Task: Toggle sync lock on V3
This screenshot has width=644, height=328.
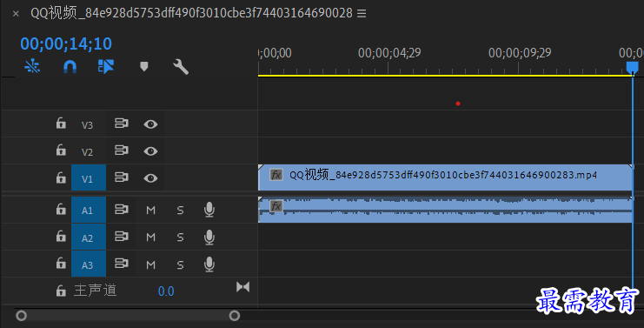Action: [x=121, y=124]
